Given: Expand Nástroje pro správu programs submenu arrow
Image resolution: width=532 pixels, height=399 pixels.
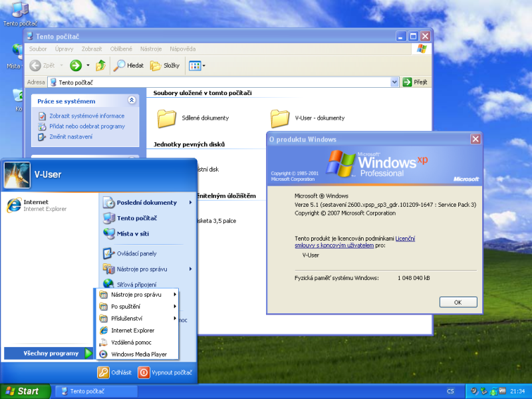Looking at the screenshot, I should [175, 295].
